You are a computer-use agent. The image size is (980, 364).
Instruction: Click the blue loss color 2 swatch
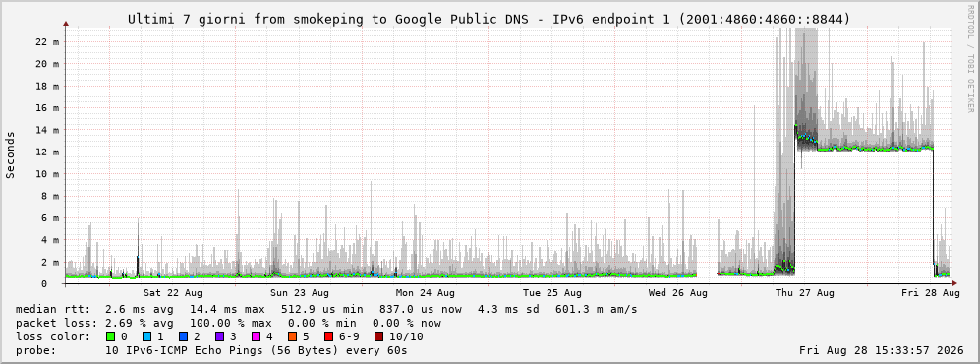coord(182,336)
